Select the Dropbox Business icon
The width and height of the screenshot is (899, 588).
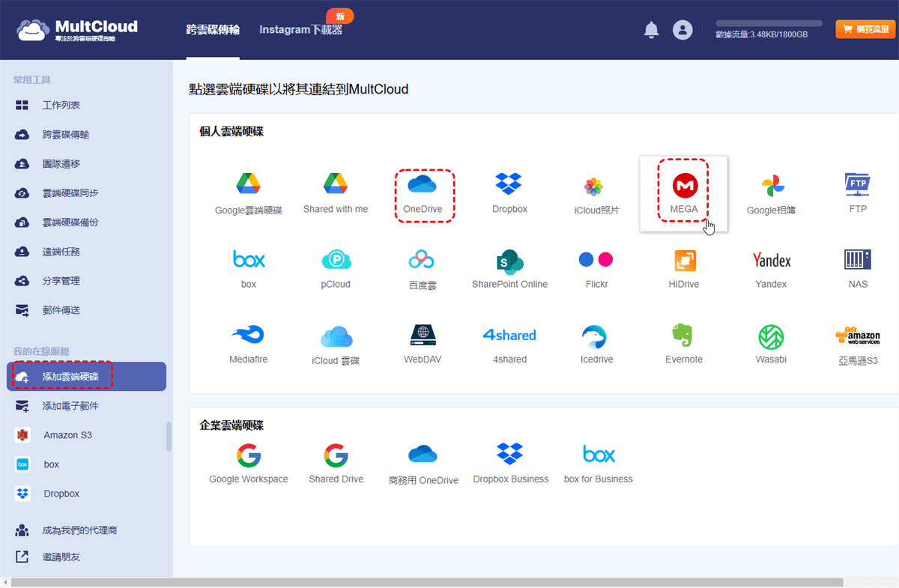point(510,454)
